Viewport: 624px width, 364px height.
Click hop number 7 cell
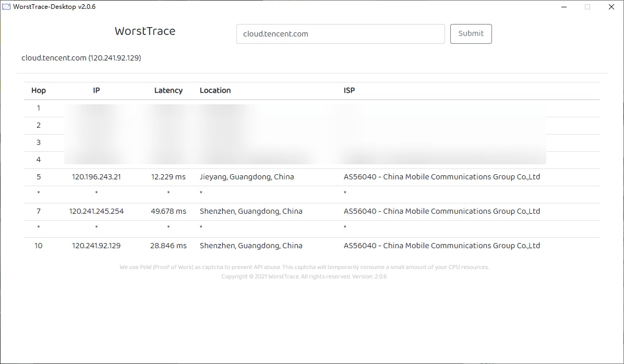[x=39, y=211]
